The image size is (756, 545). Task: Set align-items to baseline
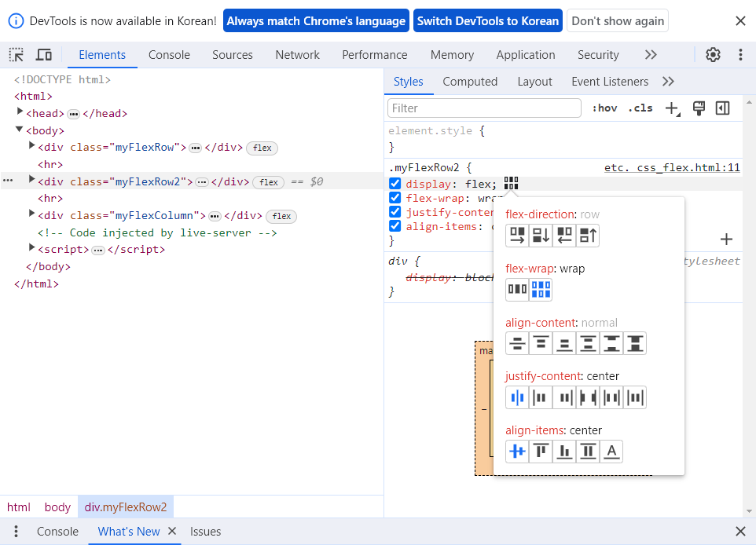(x=611, y=452)
